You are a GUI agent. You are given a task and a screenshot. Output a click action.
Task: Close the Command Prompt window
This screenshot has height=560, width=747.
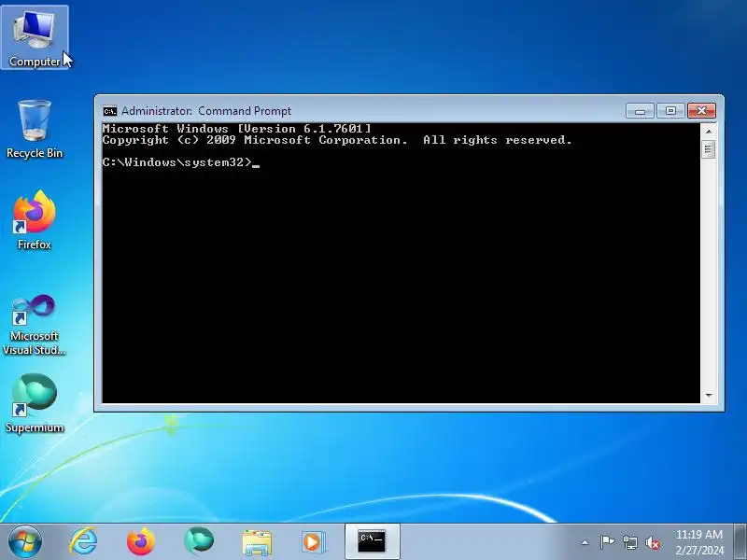[x=701, y=111]
